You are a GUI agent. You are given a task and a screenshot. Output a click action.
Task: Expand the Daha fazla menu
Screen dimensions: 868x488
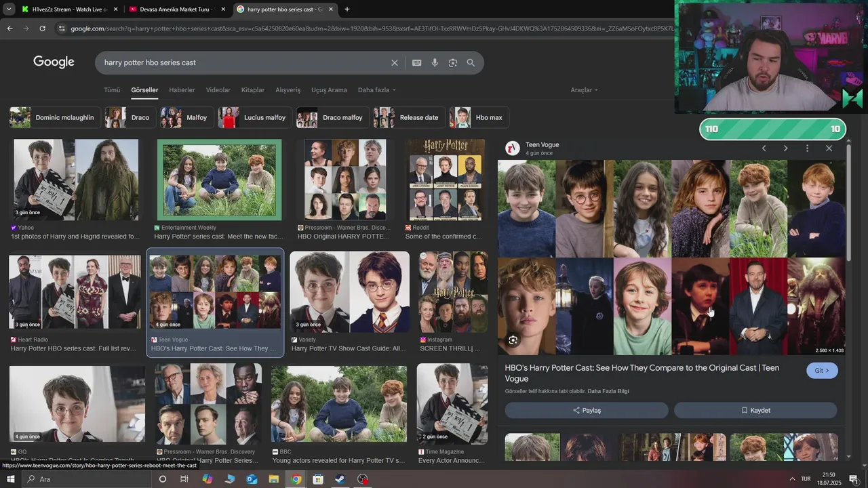(x=376, y=89)
